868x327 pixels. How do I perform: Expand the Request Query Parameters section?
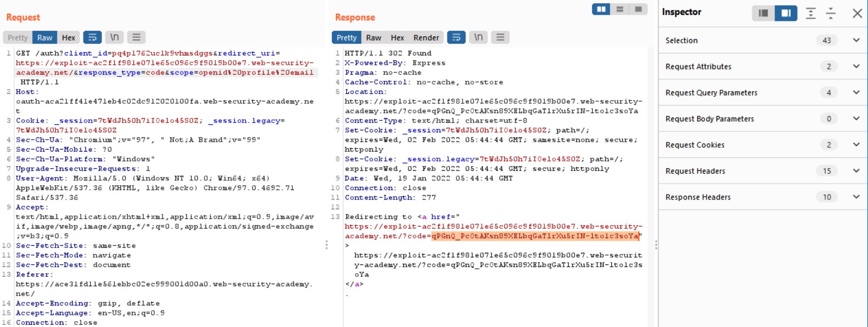pyautogui.click(x=856, y=92)
